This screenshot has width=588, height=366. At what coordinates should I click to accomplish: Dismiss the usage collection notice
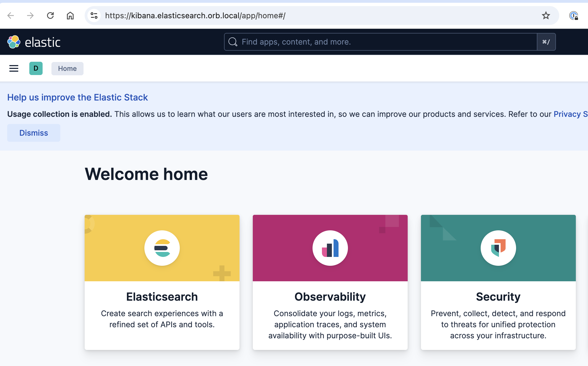point(33,133)
